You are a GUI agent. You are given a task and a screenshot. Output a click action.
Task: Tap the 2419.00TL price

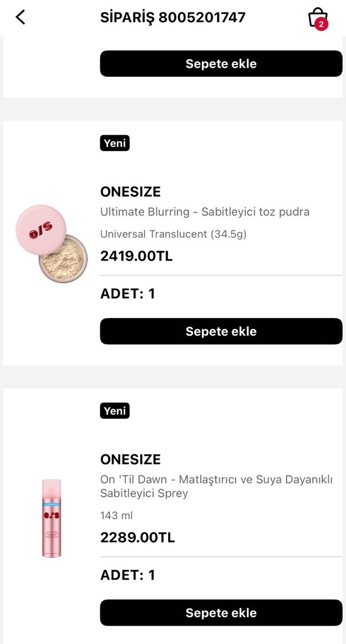pyautogui.click(x=136, y=256)
